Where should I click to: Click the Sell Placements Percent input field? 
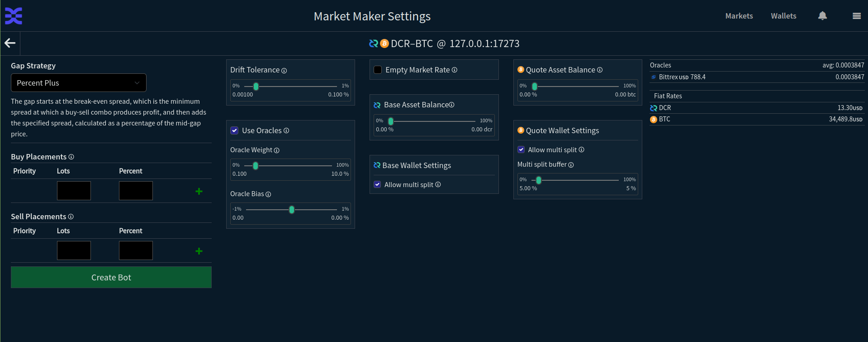(136, 250)
